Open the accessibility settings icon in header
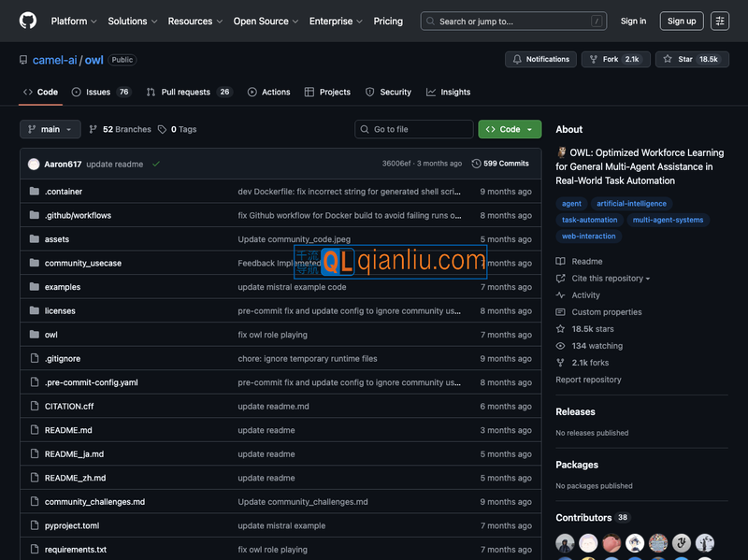This screenshot has width=748, height=560. click(719, 21)
